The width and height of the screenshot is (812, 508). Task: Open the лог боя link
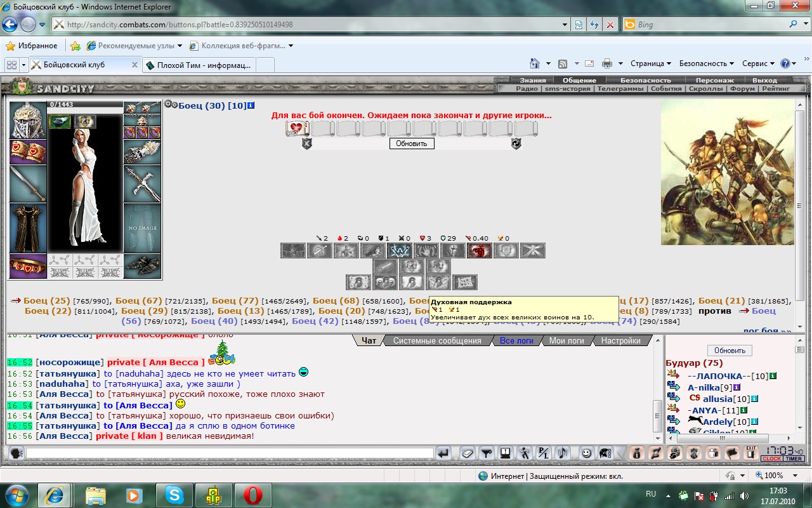click(x=768, y=331)
